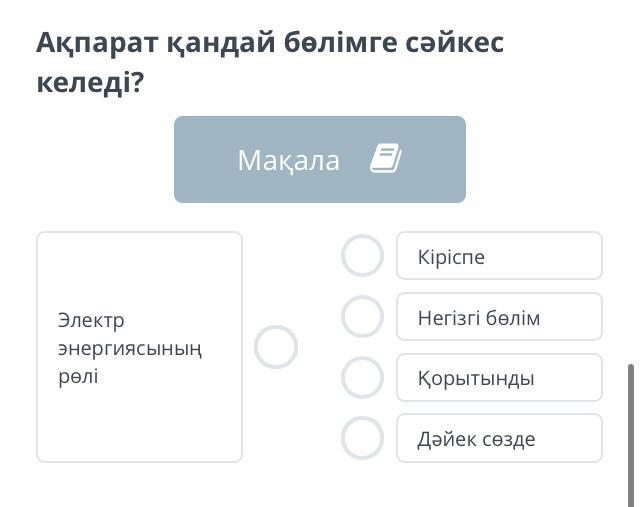Choose the Кіріспе answer box
This screenshot has width=640, height=507.
(x=499, y=256)
